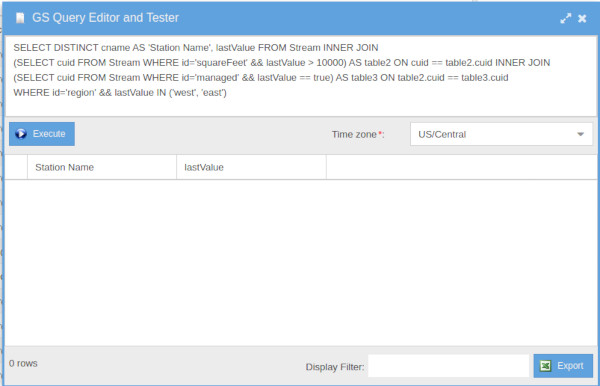Place the cursor in the WHERE id='region' line
The width and height of the screenshot is (600, 386).
coord(120,93)
